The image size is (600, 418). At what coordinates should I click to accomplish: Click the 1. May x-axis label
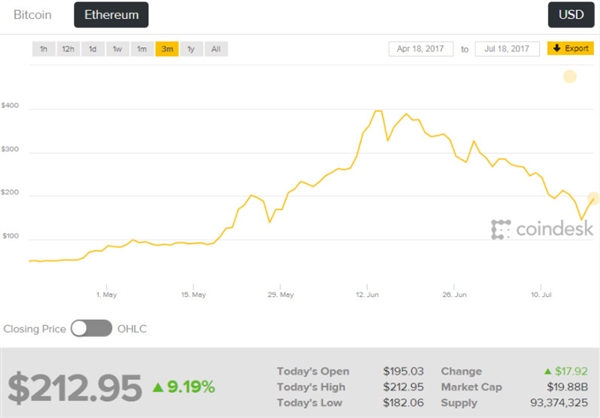click(x=106, y=295)
